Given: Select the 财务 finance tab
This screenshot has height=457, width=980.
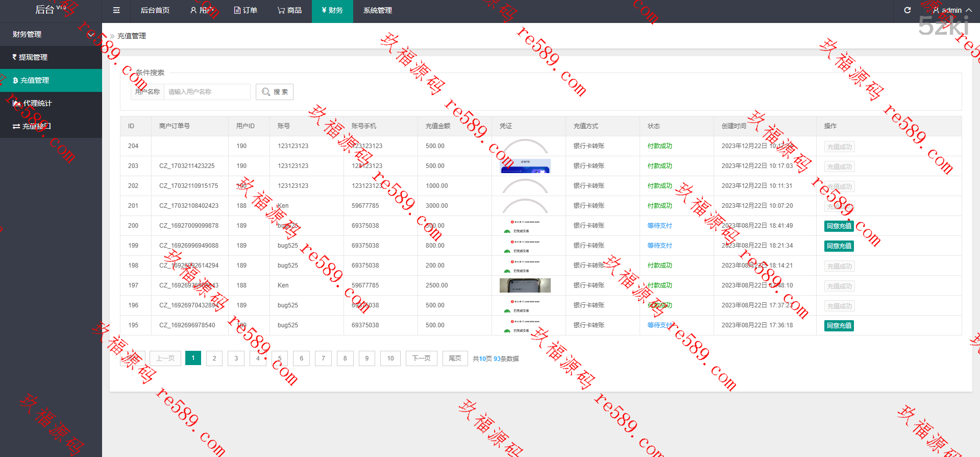Looking at the screenshot, I should point(332,10).
